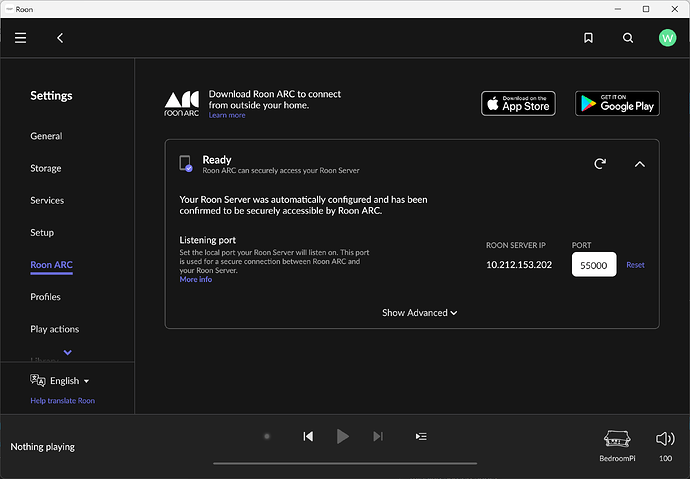Skip to previous track

tap(308, 436)
